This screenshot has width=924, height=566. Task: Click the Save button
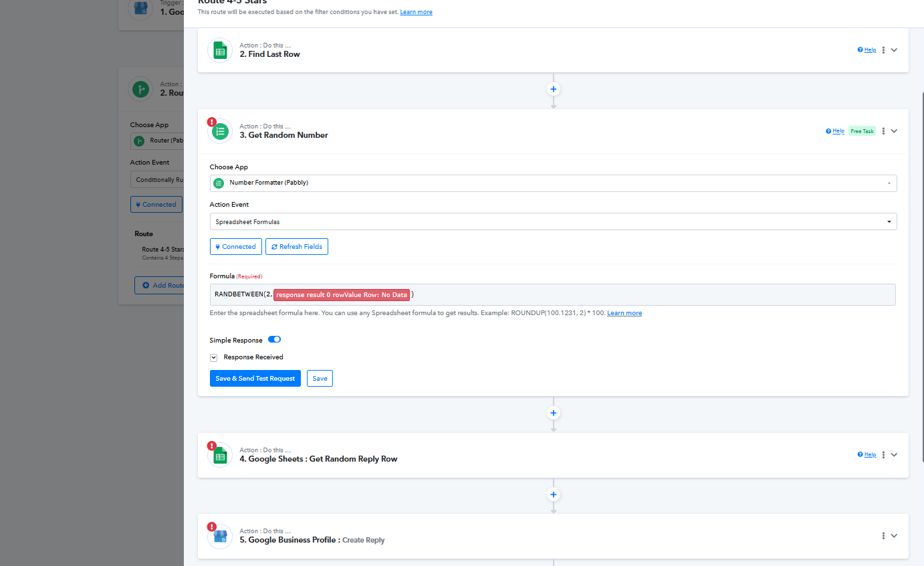pos(320,379)
